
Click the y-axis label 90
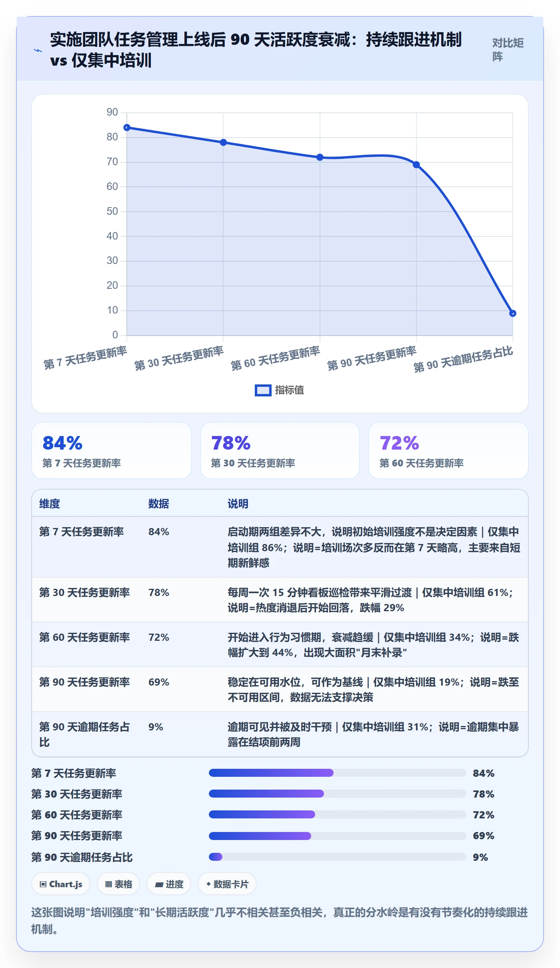click(x=112, y=112)
